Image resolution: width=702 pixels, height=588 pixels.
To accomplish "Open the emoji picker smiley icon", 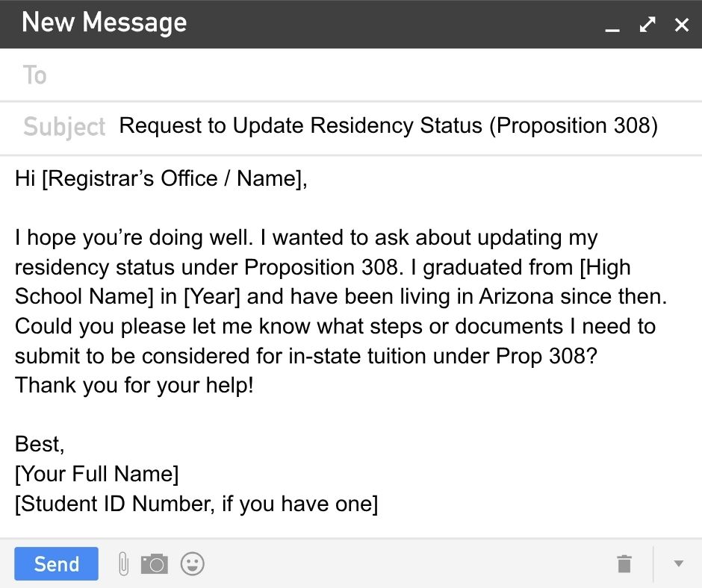I will click(x=192, y=564).
